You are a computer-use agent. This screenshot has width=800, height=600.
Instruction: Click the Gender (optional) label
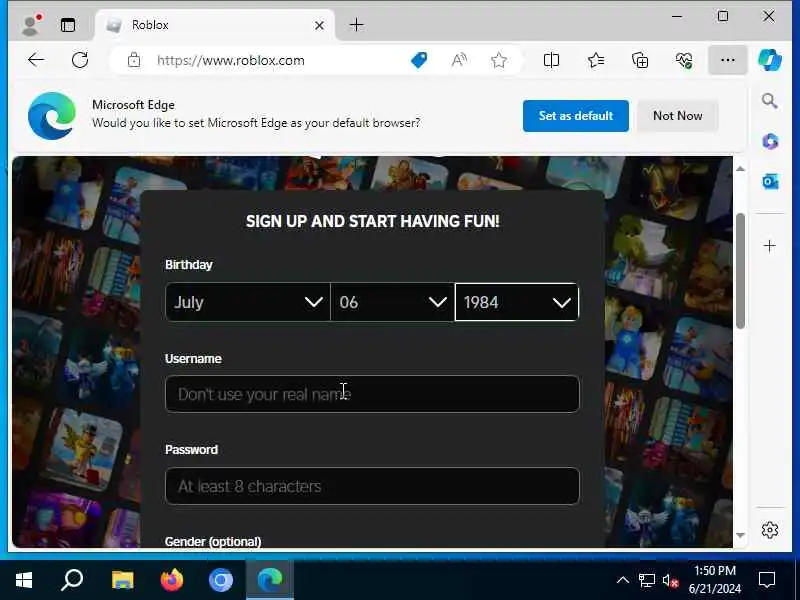click(213, 541)
